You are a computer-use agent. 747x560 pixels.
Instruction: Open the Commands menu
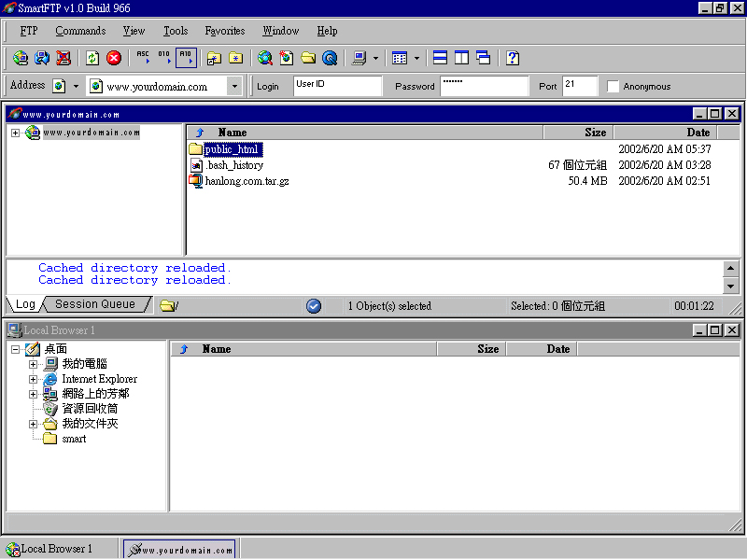(x=80, y=31)
